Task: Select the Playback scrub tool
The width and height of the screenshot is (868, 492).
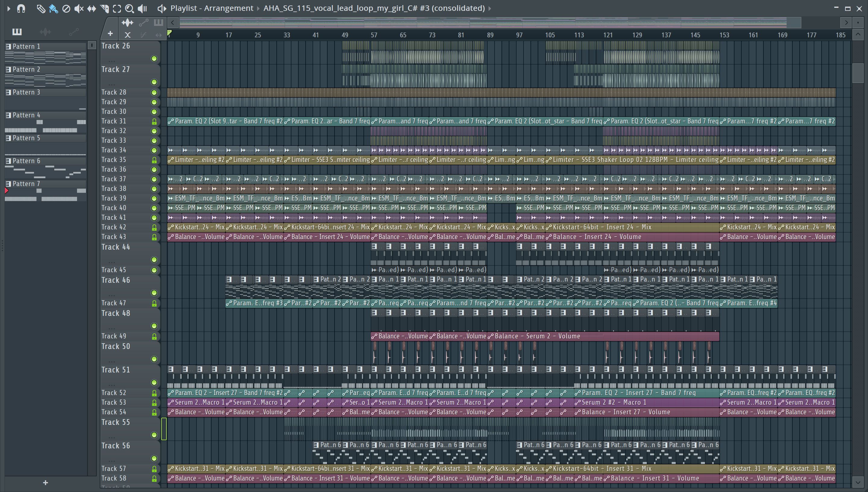Action: point(142,8)
